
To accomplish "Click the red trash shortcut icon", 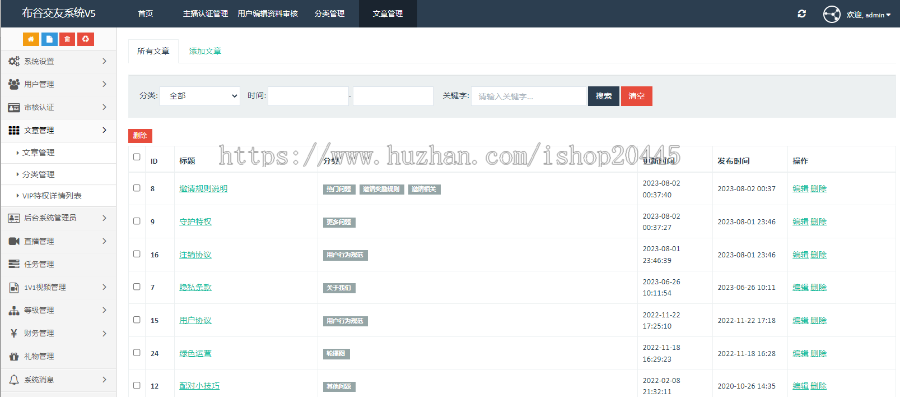I will 67,39.
